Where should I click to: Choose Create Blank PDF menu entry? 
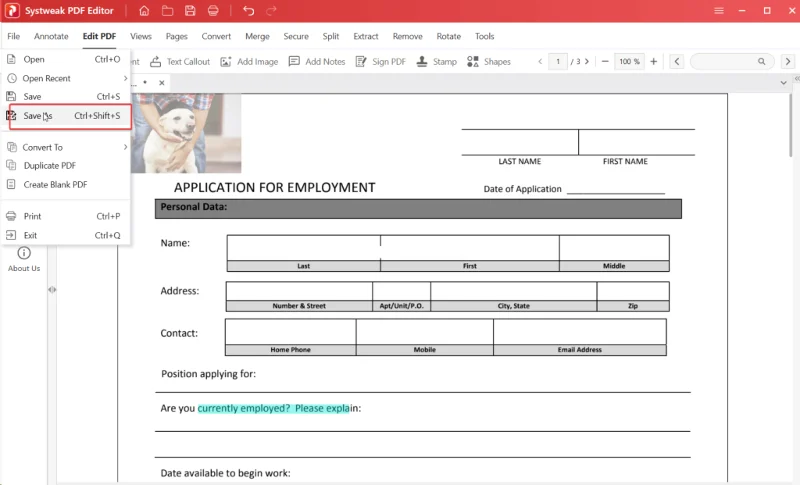65,185
